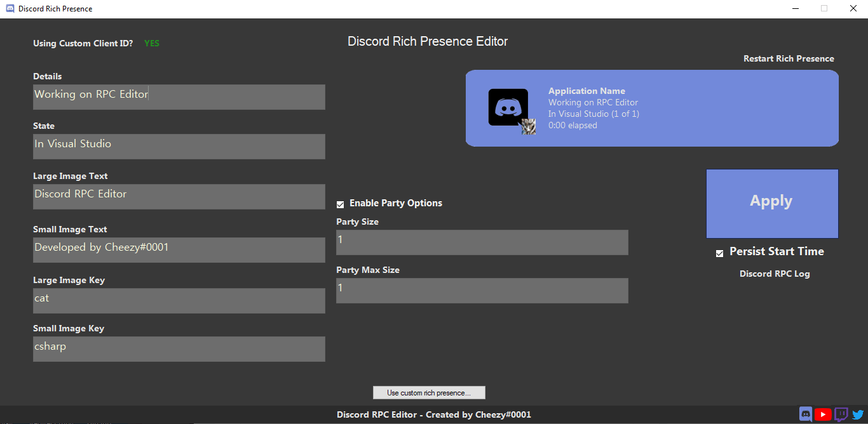The image size is (868, 424).
Task: Uncheck Persist Start Time
Action: click(719, 253)
